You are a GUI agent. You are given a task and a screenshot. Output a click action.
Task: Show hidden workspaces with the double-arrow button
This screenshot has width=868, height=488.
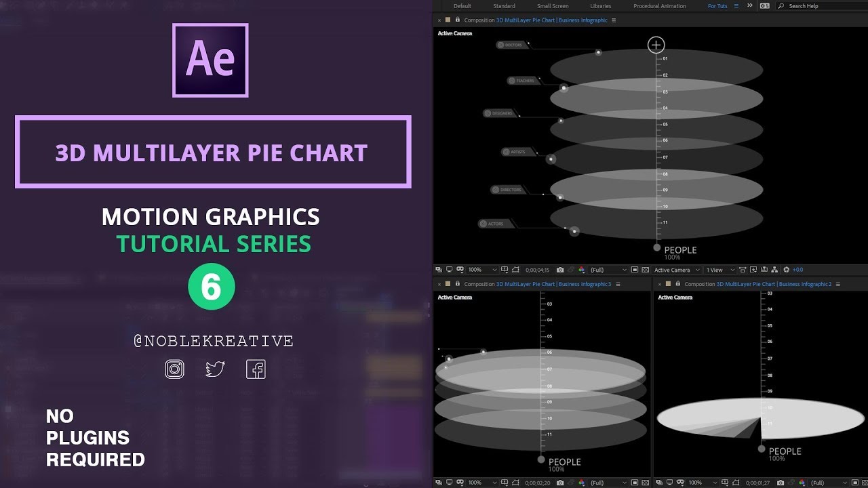(749, 5)
